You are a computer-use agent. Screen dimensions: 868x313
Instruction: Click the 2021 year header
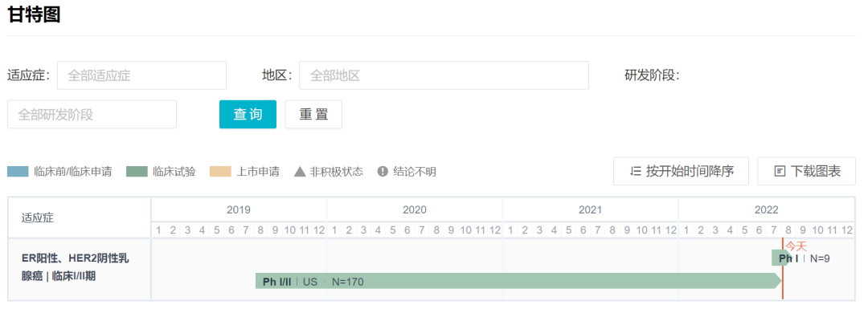pyautogui.click(x=591, y=210)
